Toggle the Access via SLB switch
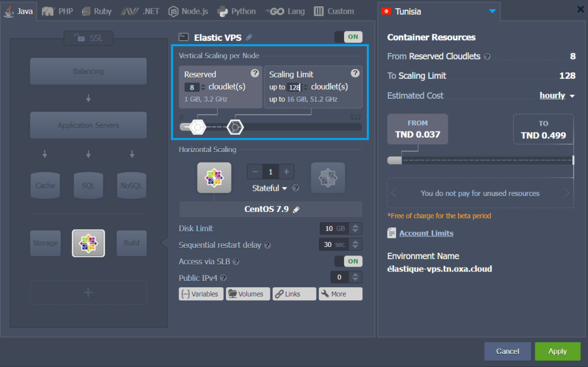Viewport: 588px width, 367px height. coord(348,261)
